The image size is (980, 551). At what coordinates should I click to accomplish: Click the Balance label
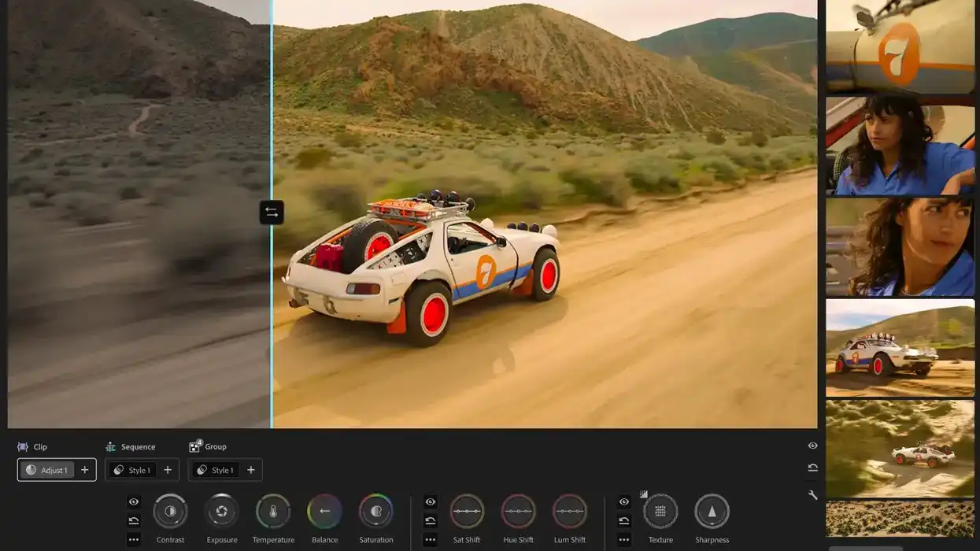coord(324,540)
